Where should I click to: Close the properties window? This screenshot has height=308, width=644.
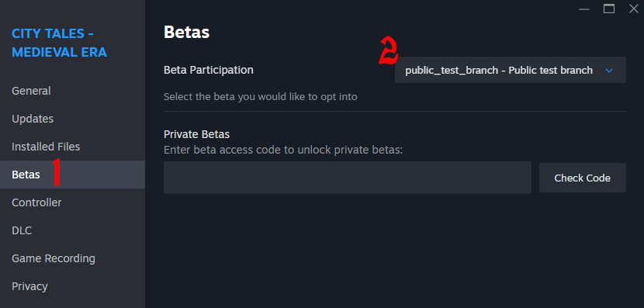coord(634,9)
